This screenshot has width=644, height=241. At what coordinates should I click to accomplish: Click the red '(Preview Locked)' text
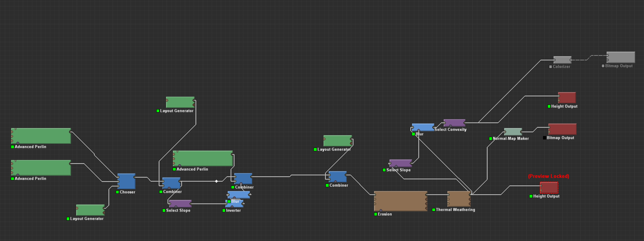pyautogui.click(x=548, y=176)
